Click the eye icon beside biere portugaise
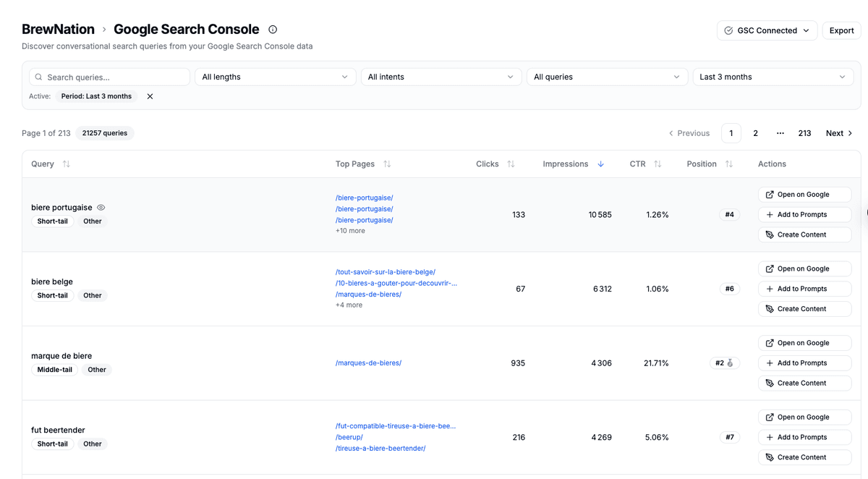 [101, 208]
